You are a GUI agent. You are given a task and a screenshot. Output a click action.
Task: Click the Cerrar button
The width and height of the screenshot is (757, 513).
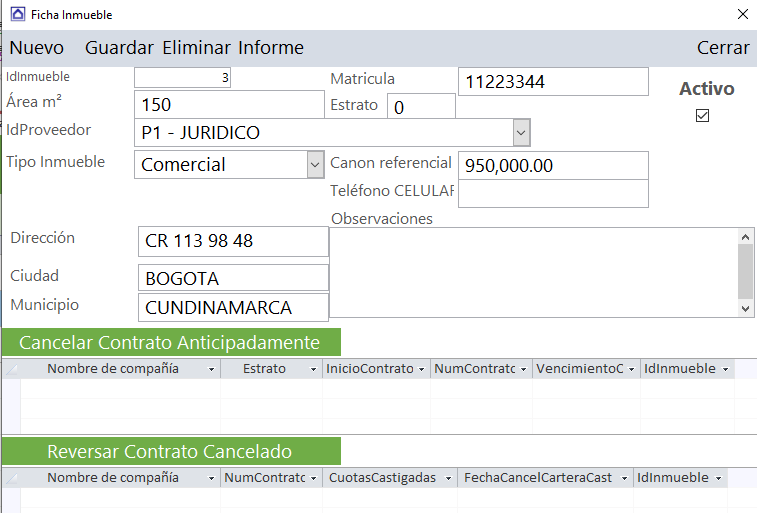[722, 48]
